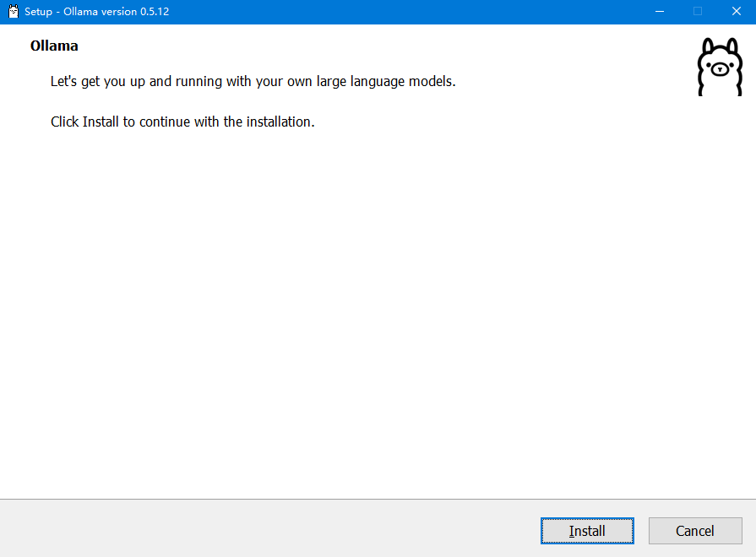Click the bold 'Ollama' heading
The image size is (756, 557).
point(54,46)
